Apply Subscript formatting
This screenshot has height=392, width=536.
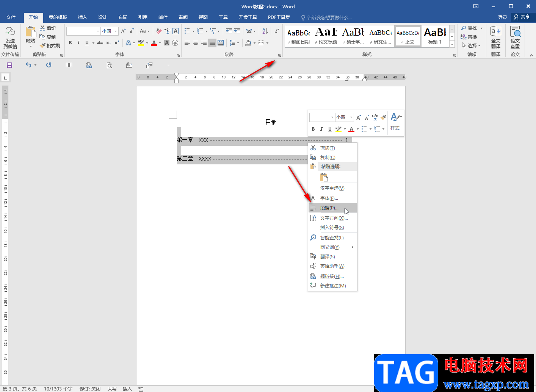tap(108, 43)
